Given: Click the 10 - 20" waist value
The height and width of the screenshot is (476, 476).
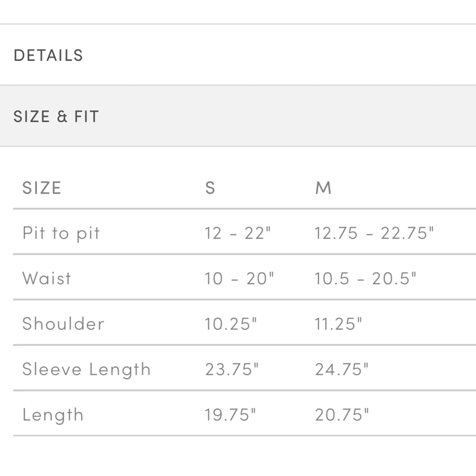Looking at the screenshot, I should pos(239,278).
